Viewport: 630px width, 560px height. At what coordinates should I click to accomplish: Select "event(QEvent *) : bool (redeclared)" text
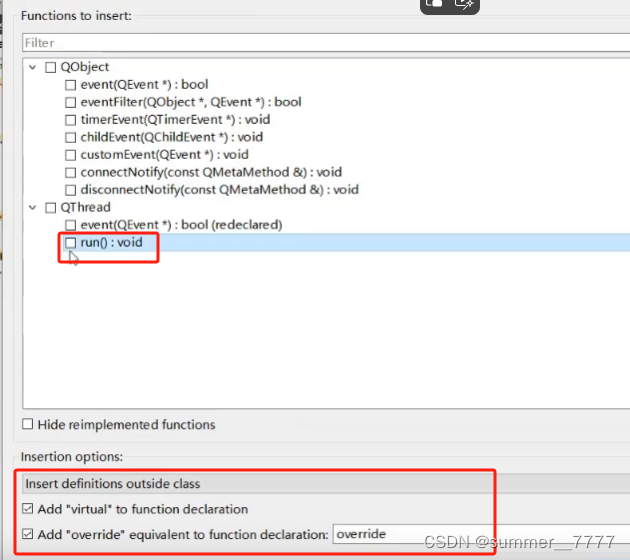point(182,225)
